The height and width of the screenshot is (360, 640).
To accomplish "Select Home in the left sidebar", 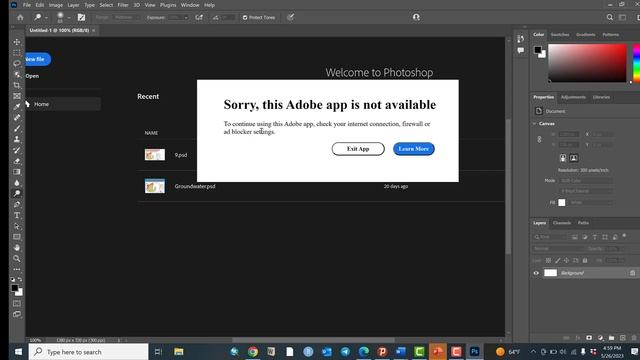I will (x=63, y=104).
